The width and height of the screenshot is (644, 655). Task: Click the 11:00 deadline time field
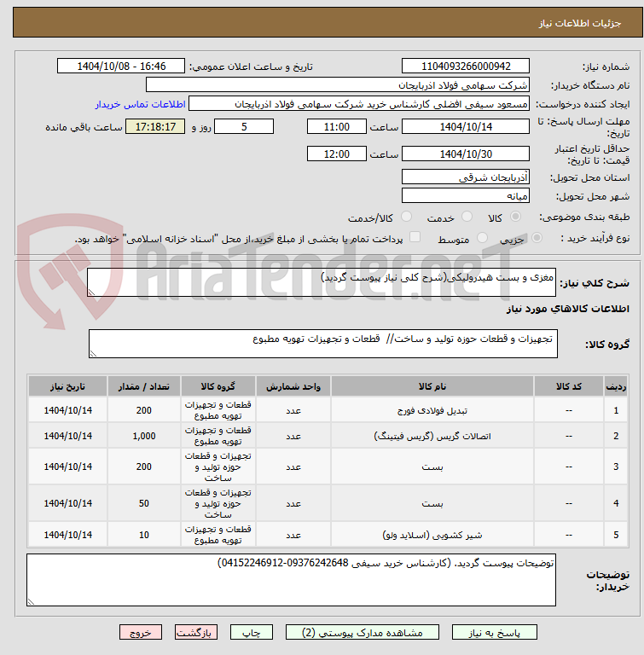337,126
